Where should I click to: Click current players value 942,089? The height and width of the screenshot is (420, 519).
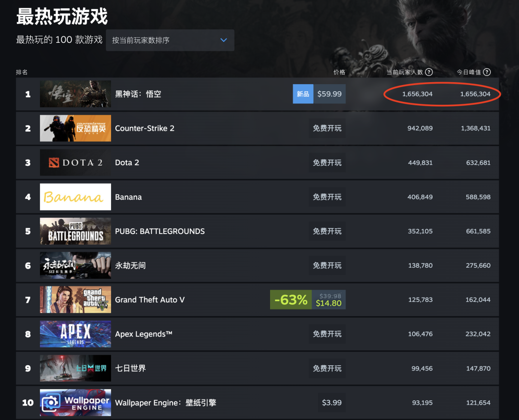(x=420, y=128)
